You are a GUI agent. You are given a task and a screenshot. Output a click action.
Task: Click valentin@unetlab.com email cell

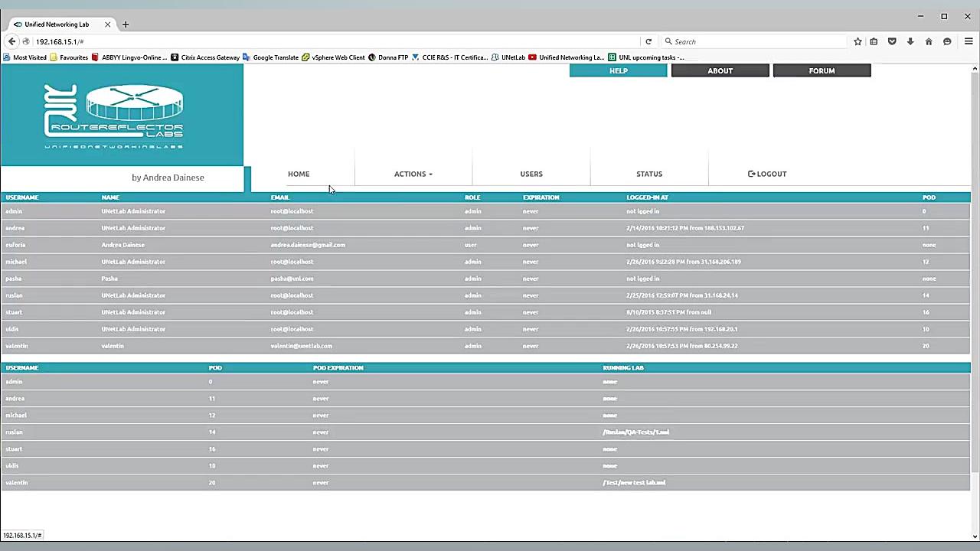(301, 346)
